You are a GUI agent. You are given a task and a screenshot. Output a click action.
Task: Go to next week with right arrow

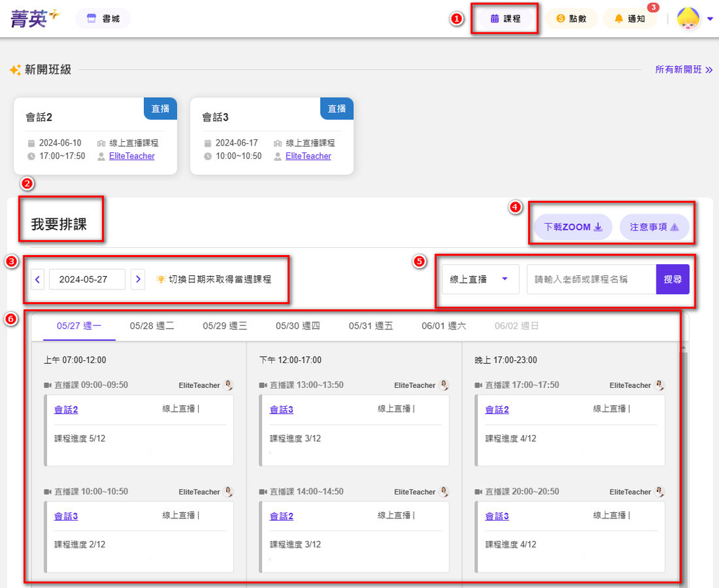coord(138,280)
